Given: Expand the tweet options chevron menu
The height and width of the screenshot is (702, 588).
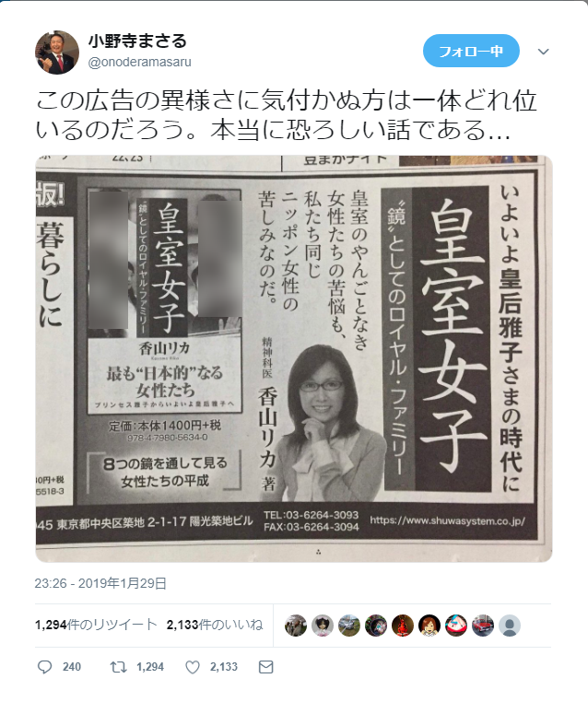Looking at the screenshot, I should pos(543,52).
